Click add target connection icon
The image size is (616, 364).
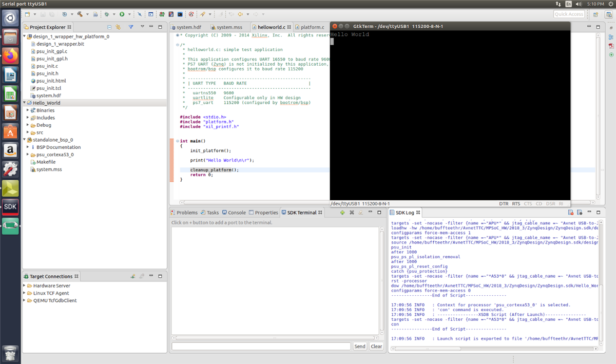(132, 276)
